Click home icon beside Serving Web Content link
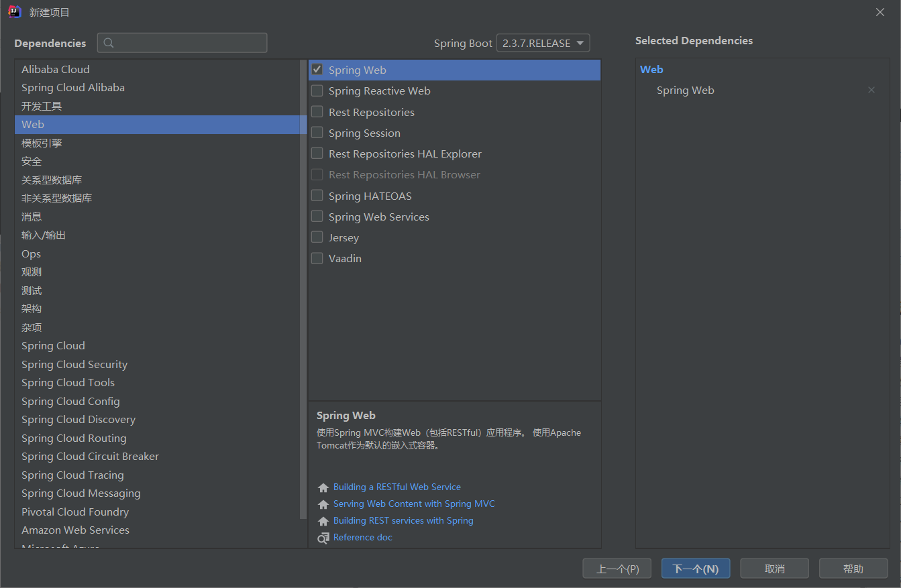The width and height of the screenshot is (901, 588). pyautogui.click(x=323, y=504)
